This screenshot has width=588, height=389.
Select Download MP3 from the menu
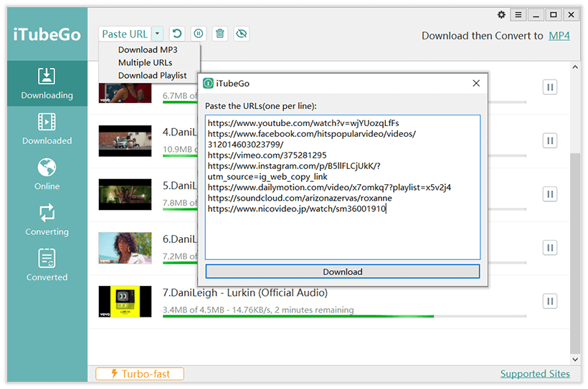point(148,50)
